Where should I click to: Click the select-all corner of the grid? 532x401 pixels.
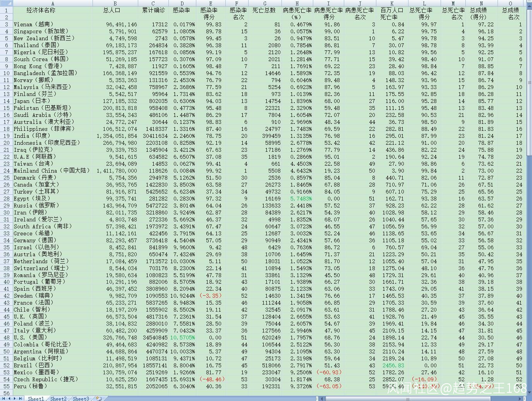click(x=6, y=3)
